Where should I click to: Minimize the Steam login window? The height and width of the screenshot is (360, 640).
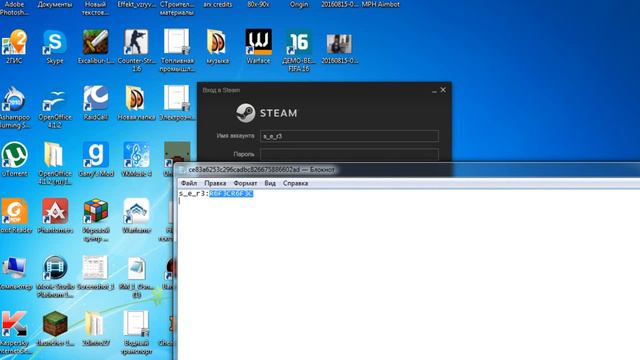[434, 91]
